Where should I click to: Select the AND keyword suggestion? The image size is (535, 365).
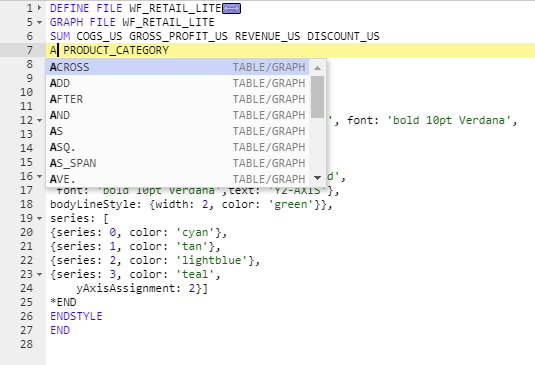coord(177,115)
